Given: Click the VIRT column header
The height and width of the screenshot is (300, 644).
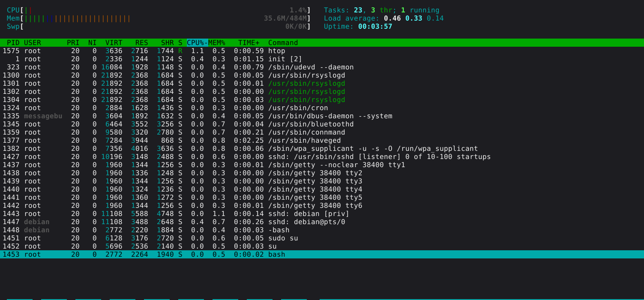Looking at the screenshot, I should [x=114, y=43].
